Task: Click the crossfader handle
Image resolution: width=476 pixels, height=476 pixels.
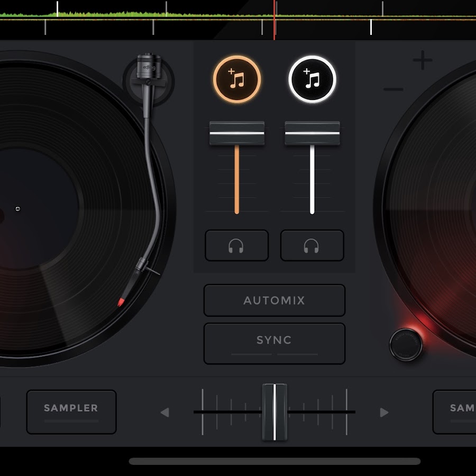Action: (x=274, y=412)
